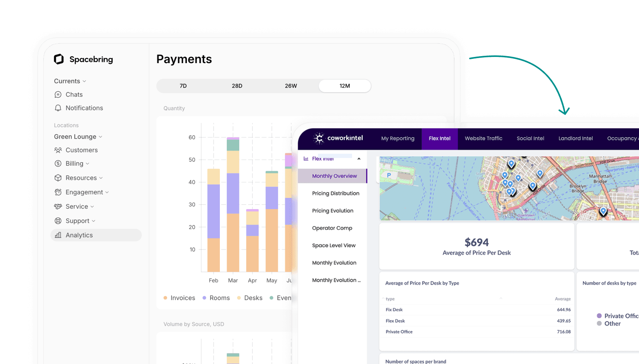Open the Green Lounge location dropdown
Viewport: 639px width, 364px height.
tap(78, 137)
